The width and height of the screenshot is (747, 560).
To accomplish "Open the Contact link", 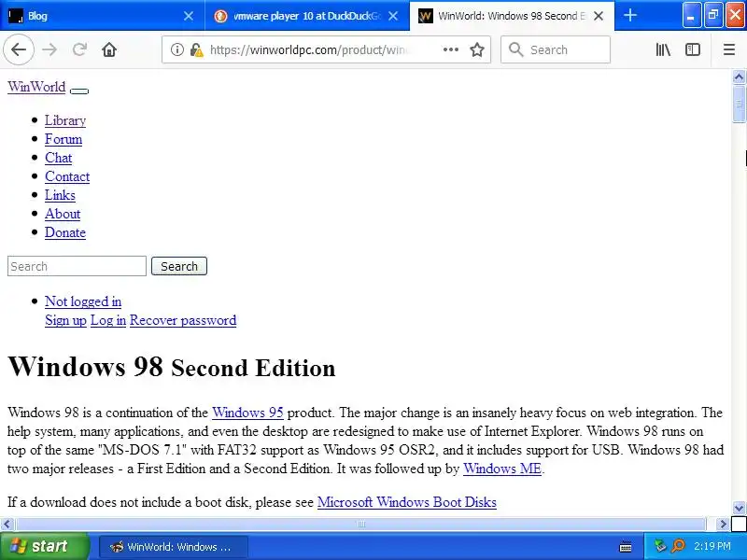I will coord(67,176).
